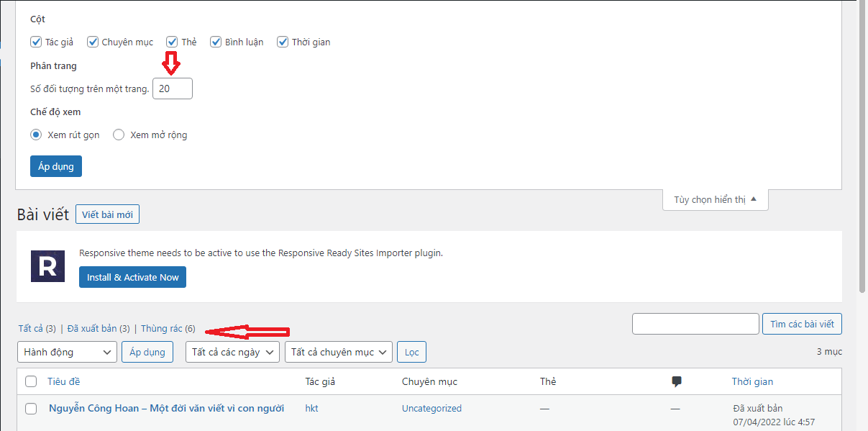Screen dimensions: 868x431
Task: Focus the items-per-page number field
Action: point(173,89)
